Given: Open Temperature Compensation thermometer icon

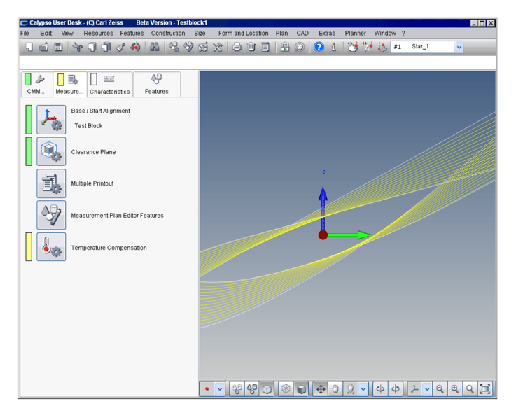Looking at the screenshot, I should coord(51,247).
